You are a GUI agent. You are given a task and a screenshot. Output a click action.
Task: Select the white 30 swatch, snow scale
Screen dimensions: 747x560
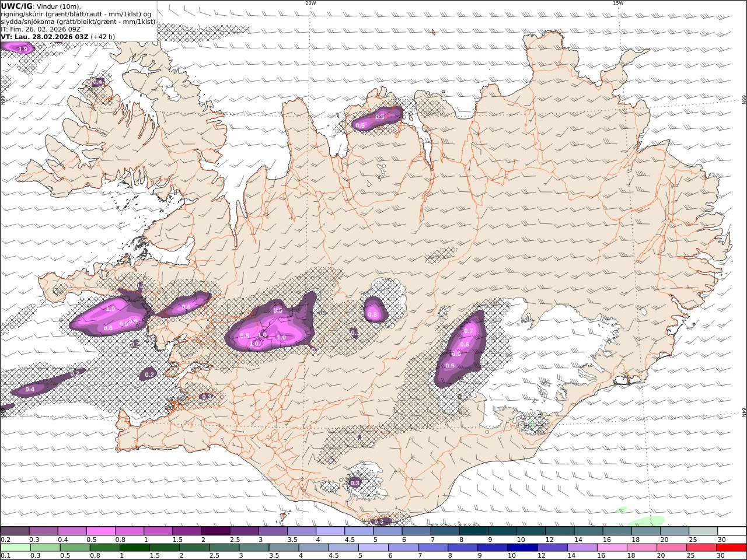coord(731,531)
